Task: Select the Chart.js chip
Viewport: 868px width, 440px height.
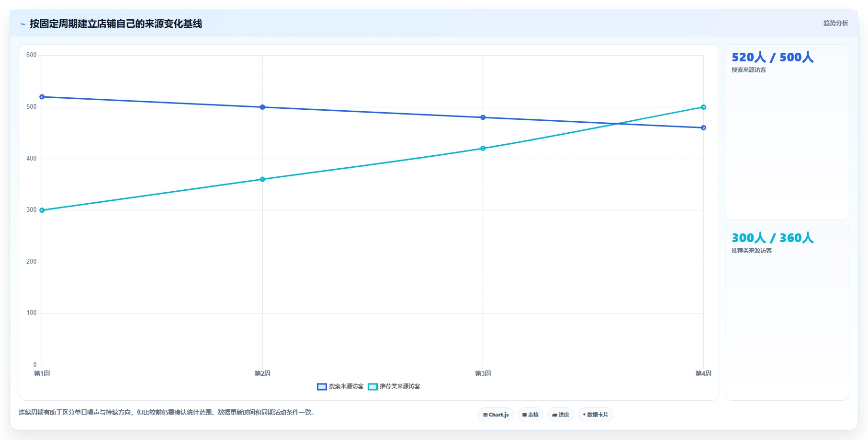Action: 496,415
